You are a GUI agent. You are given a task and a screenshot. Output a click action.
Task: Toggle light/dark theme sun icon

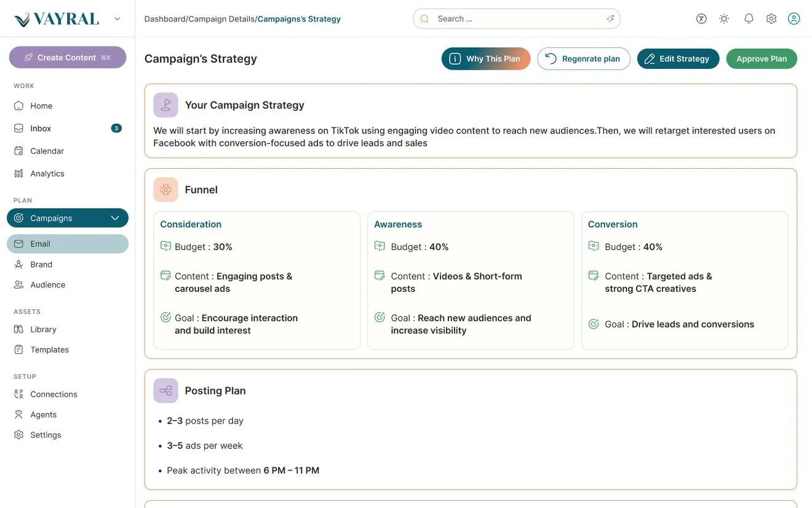pyautogui.click(x=724, y=18)
